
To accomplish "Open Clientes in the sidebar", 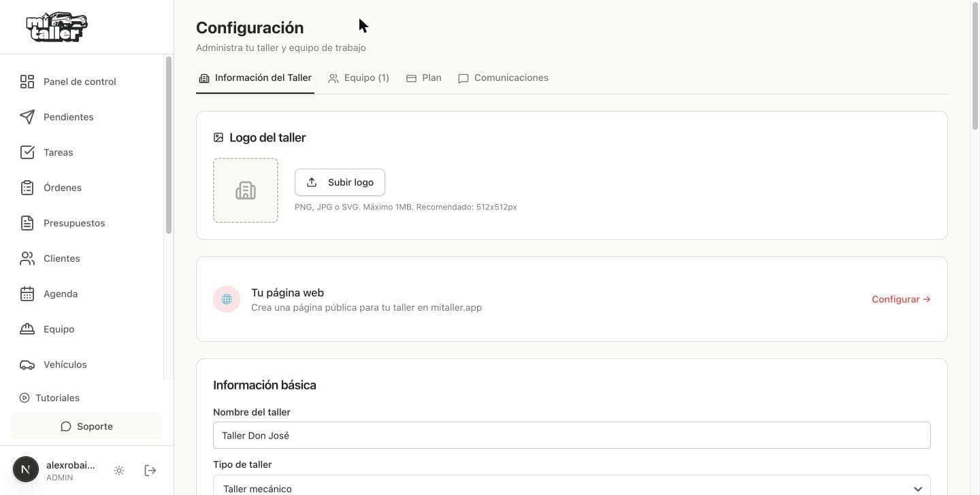I will (x=82, y=258).
